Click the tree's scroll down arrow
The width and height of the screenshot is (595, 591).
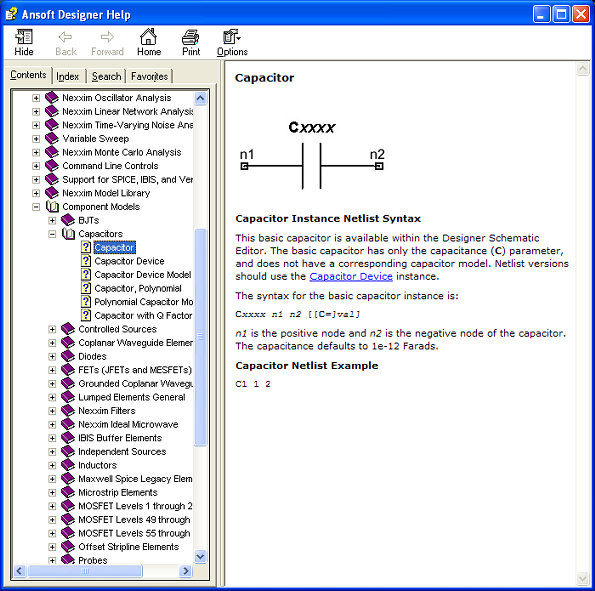pyautogui.click(x=200, y=556)
